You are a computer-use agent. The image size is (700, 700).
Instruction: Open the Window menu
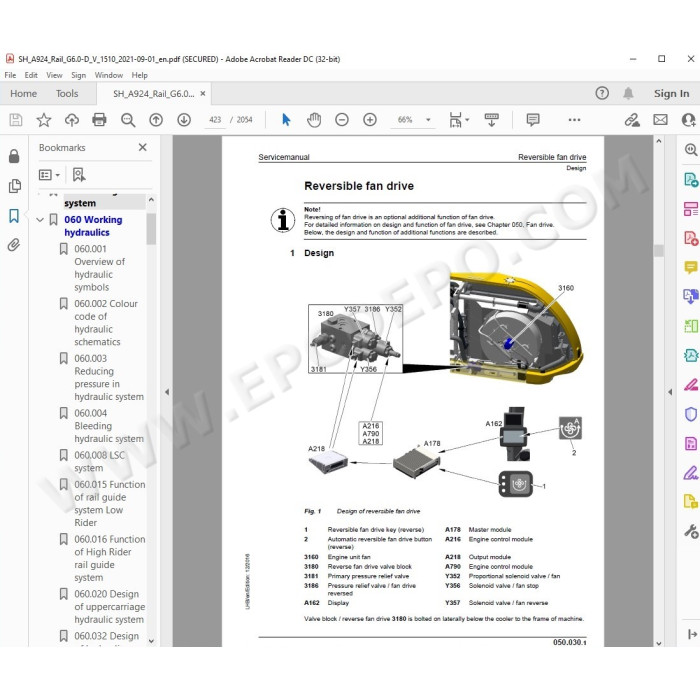tap(108, 75)
